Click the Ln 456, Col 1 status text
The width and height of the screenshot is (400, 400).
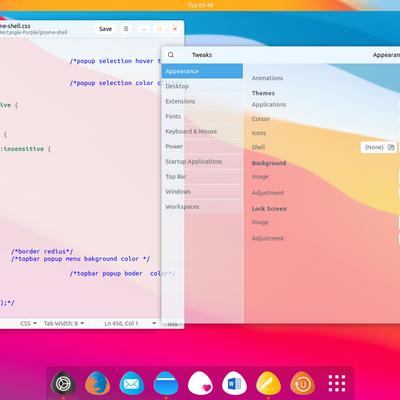(121, 323)
